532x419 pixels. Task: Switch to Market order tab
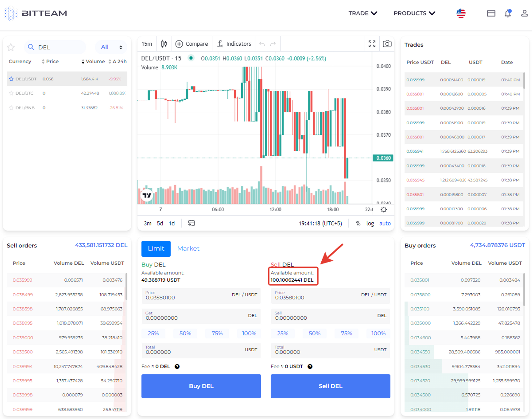tap(188, 249)
